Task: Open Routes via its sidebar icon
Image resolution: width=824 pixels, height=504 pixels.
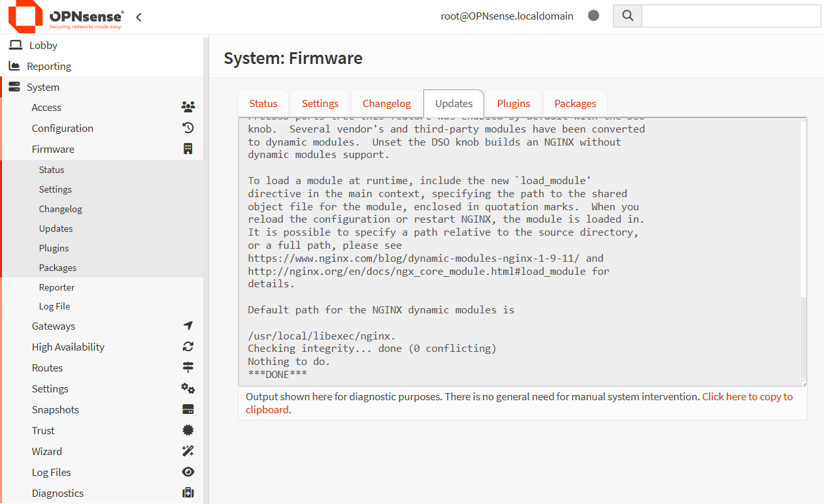Action: coord(188,367)
